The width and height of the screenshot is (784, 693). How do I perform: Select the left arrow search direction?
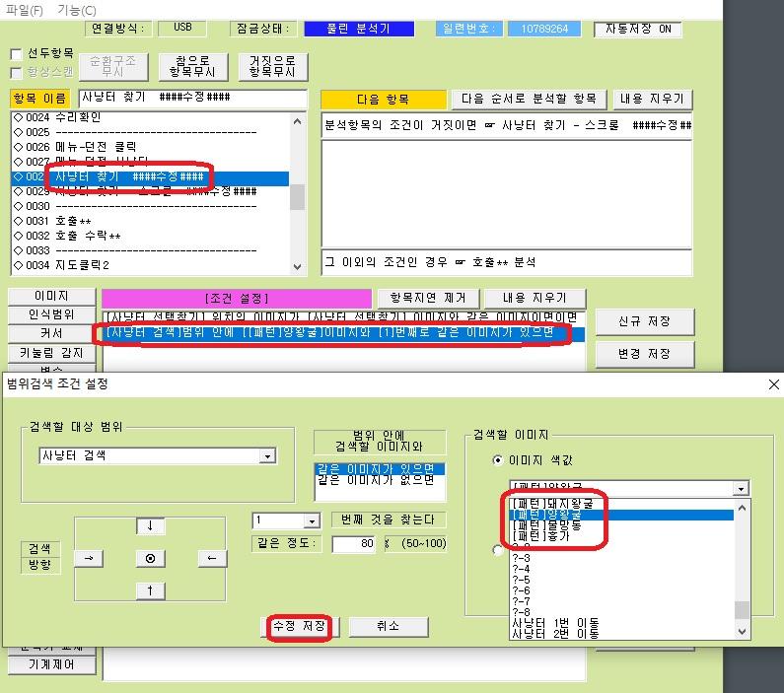212,558
